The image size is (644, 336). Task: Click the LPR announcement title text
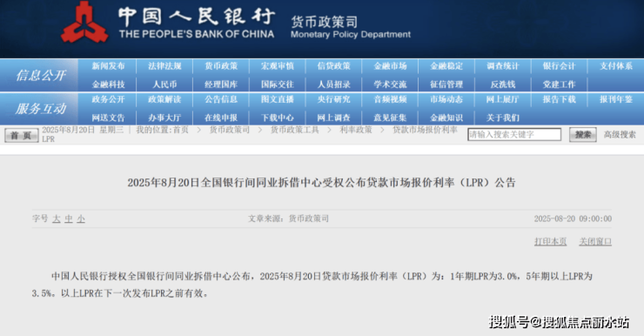coord(322,183)
